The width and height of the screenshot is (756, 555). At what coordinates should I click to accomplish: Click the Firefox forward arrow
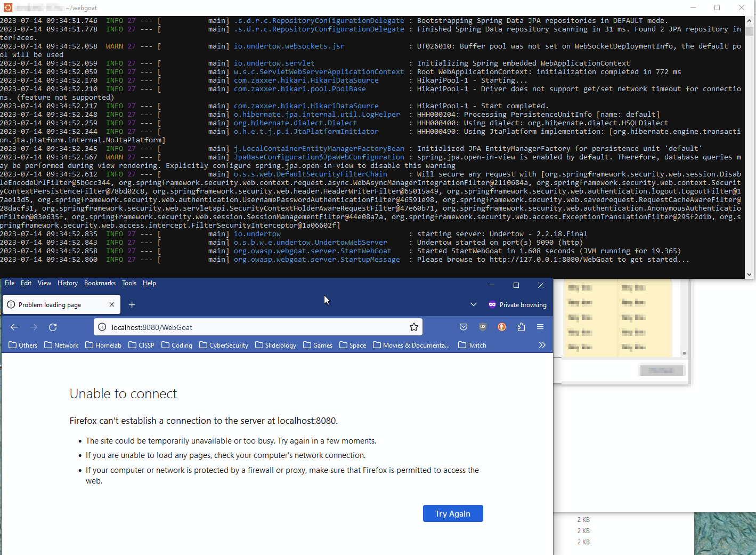(x=34, y=327)
